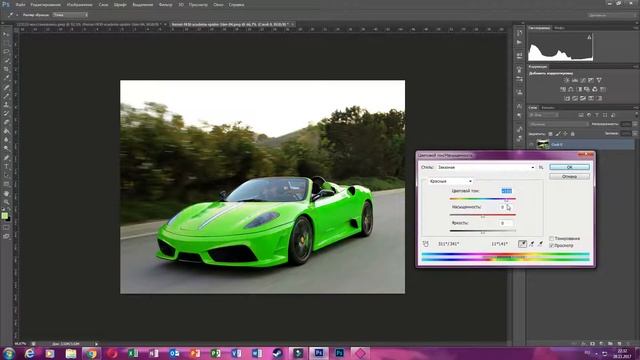Select the Move tool
This screenshot has height=360, width=640.
(6, 34)
